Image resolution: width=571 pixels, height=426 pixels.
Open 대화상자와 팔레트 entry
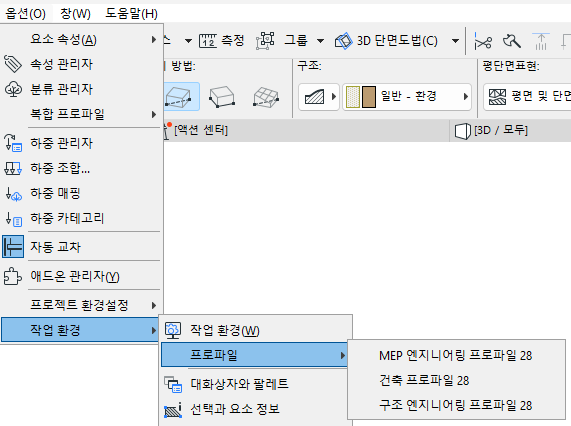[x=256, y=384]
